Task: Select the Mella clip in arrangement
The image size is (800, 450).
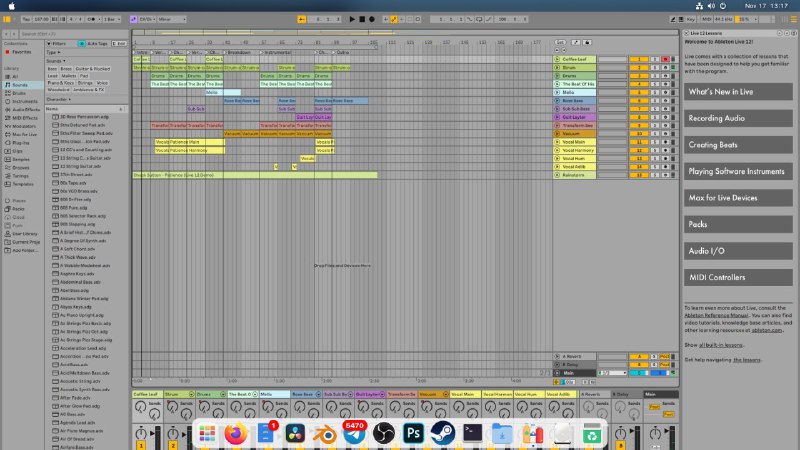Action: point(223,92)
